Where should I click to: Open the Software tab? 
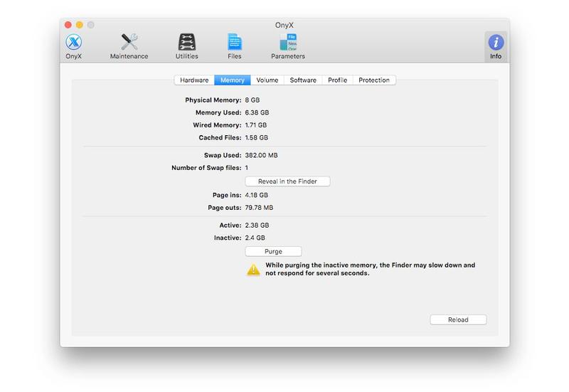pos(303,80)
